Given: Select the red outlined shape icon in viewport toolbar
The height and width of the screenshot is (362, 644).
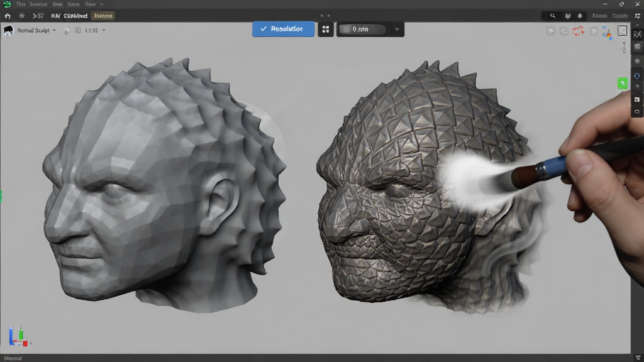Looking at the screenshot, I should pos(579,31).
